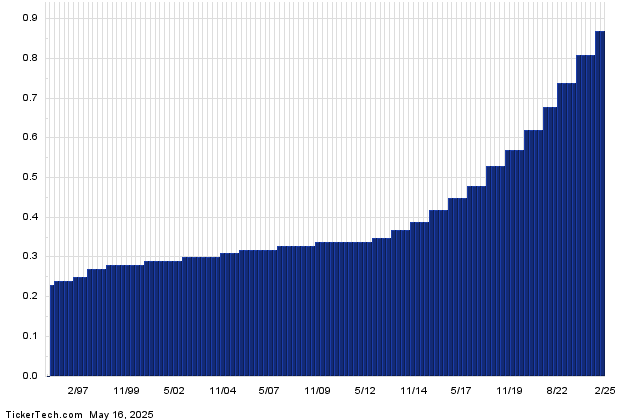
Task: Click the 5/02 x-axis date label
Action: tap(174, 391)
